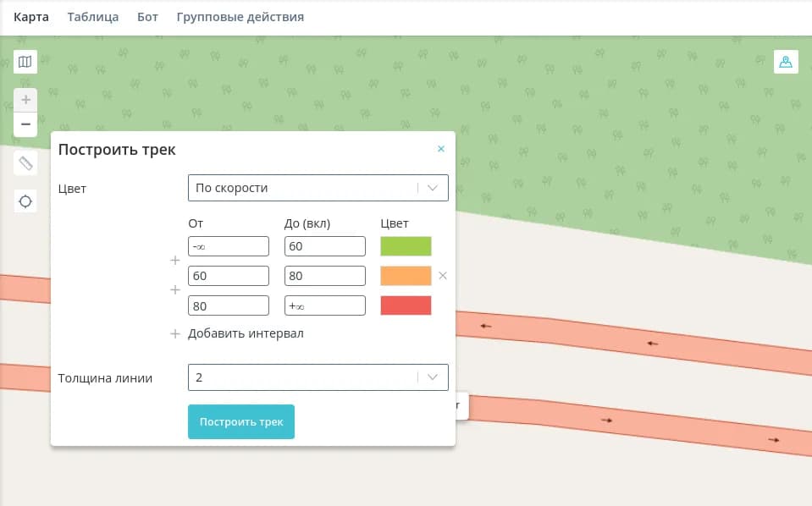Screen dimensions: 812x506
Task: Switch to the Таблица tab
Action: tap(93, 17)
